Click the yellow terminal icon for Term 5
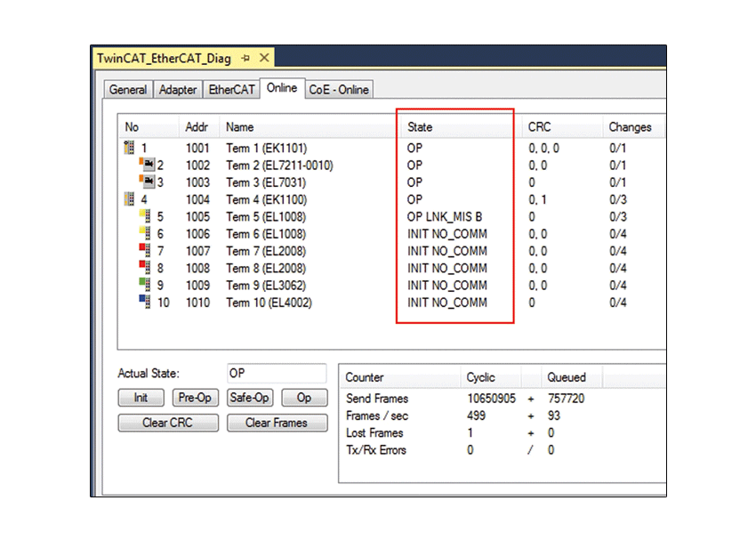The height and width of the screenshot is (541, 756). 145,216
